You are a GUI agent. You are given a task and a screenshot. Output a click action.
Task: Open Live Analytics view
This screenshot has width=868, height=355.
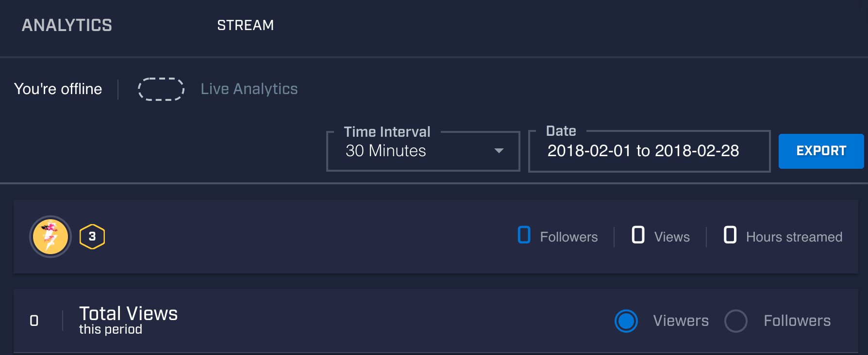(x=249, y=89)
